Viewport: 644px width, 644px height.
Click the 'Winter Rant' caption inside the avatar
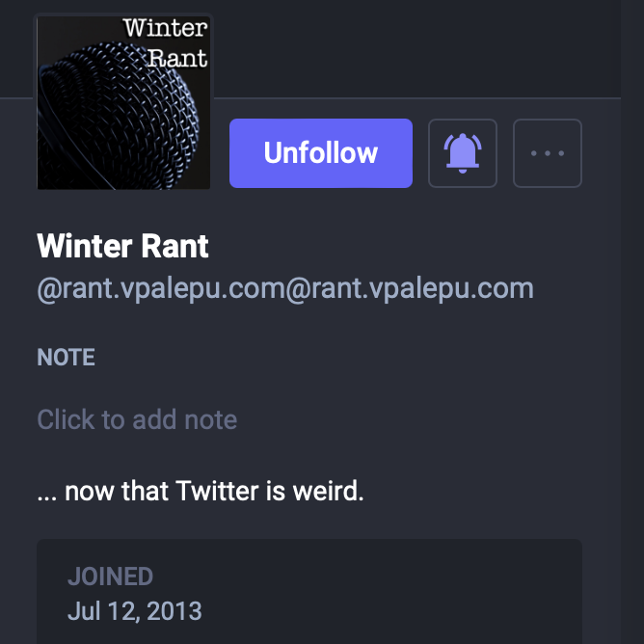[165, 41]
